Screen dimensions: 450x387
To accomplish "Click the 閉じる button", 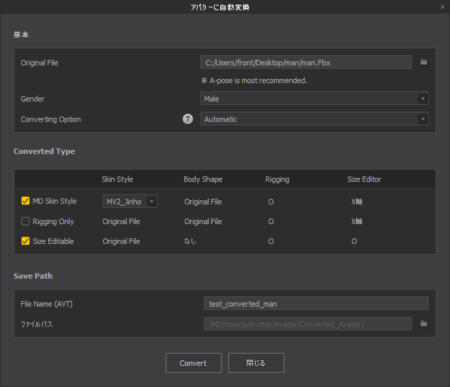I will pos(256,363).
